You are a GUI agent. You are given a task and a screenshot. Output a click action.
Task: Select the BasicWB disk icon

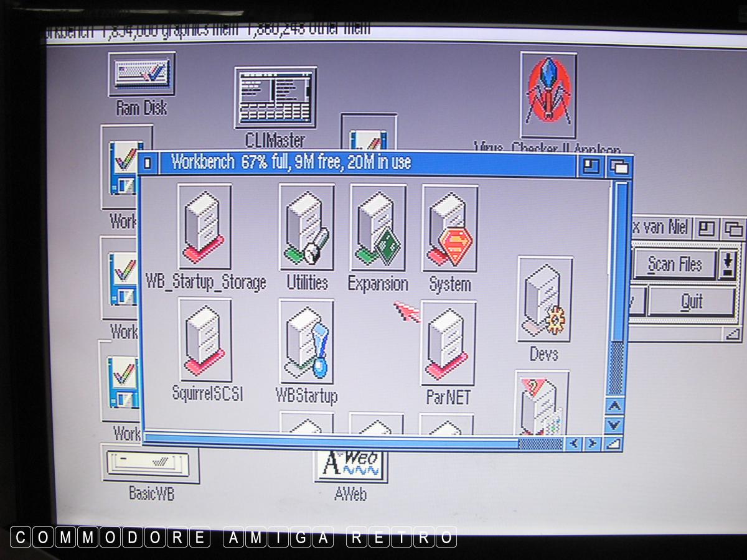tap(150, 464)
